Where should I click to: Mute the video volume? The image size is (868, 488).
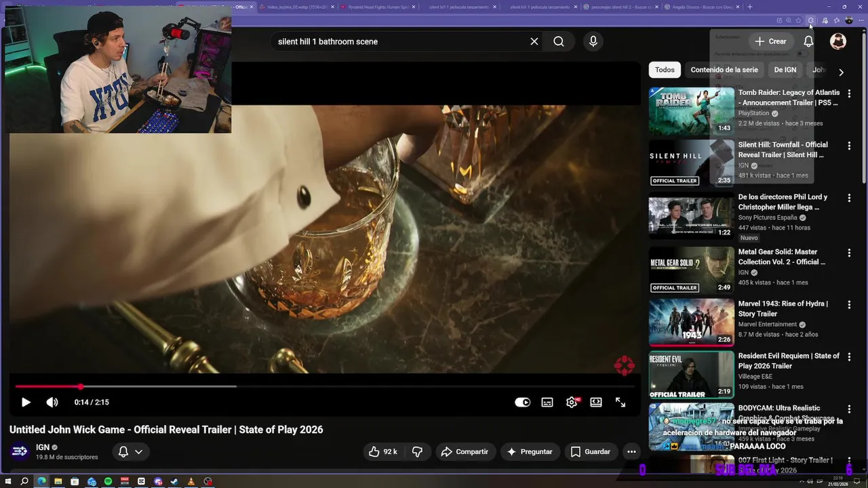[x=52, y=402]
